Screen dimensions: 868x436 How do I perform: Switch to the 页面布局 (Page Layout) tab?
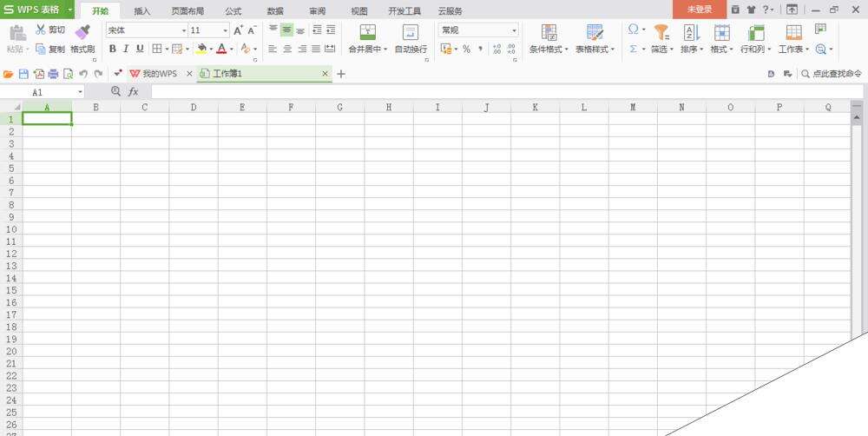click(x=187, y=11)
